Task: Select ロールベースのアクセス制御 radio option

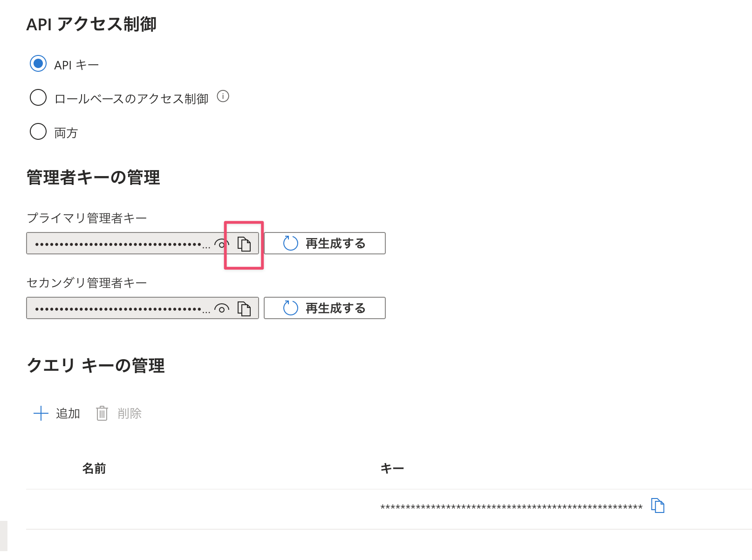Action: click(x=38, y=98)
